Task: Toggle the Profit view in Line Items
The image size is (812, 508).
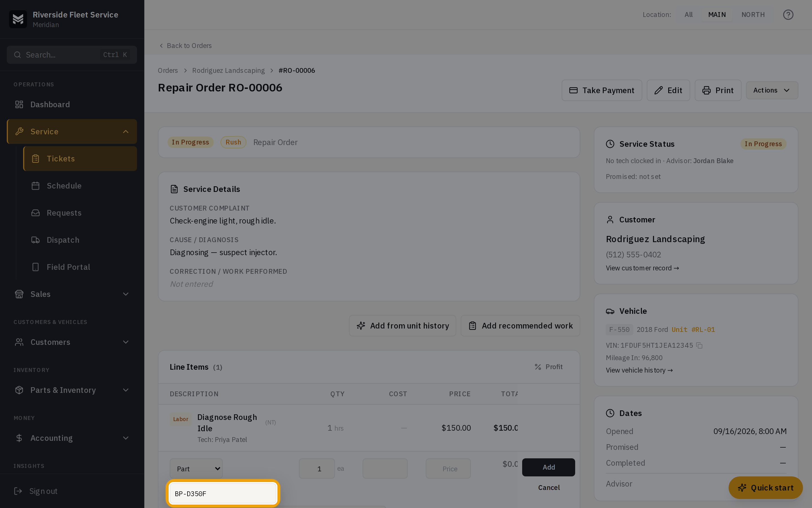Action: pyautogui.click(x=549, y=367)
